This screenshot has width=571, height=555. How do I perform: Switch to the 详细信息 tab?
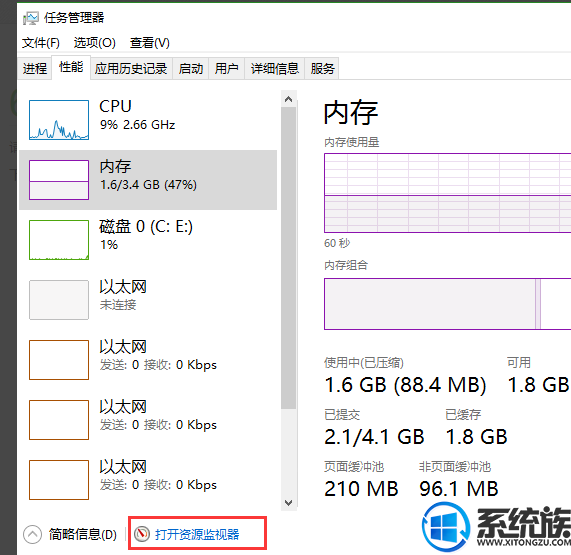[275, 68]
